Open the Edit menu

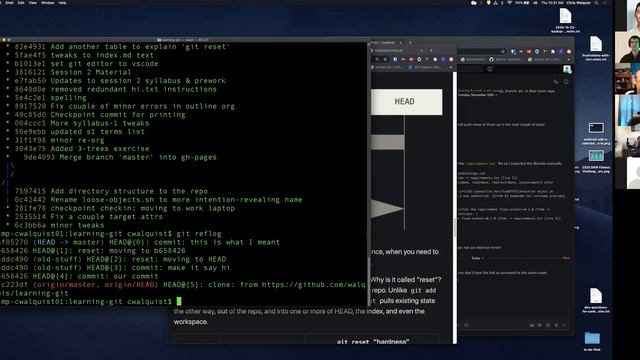pos(21,2)
